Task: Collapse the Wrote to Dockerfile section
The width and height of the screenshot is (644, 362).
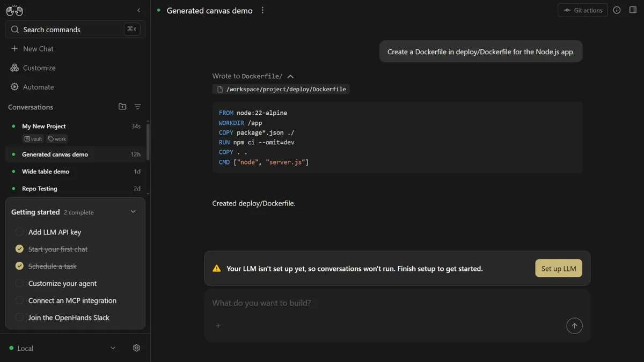Action: 290,76
